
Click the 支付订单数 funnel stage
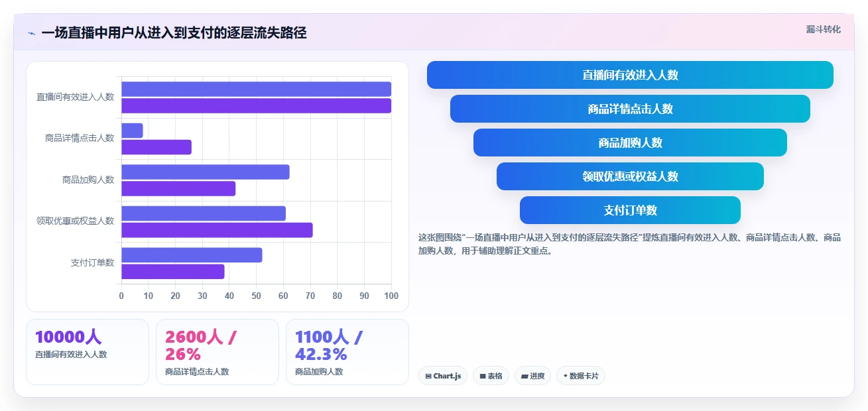pos(630,210)
